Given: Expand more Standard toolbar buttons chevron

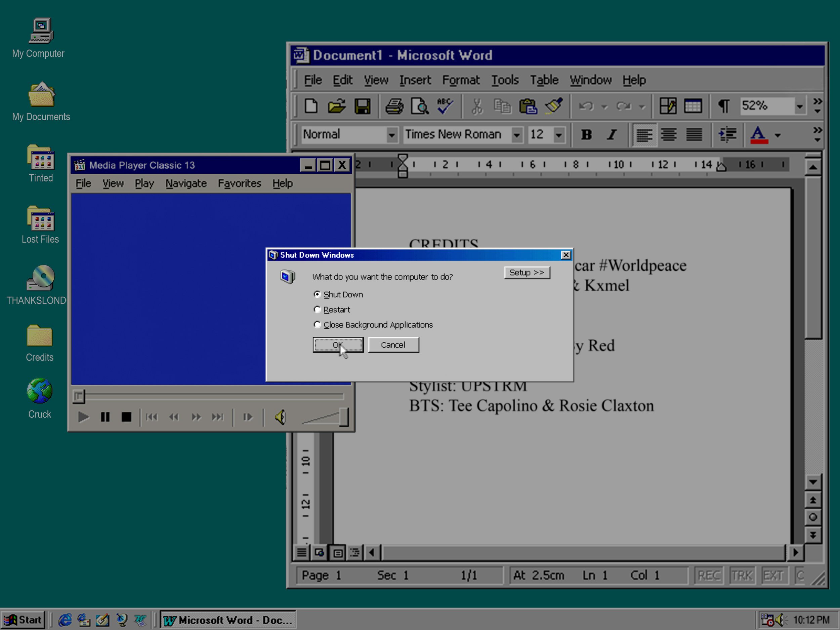Looking at the screenshot, I should pos(817,106).
